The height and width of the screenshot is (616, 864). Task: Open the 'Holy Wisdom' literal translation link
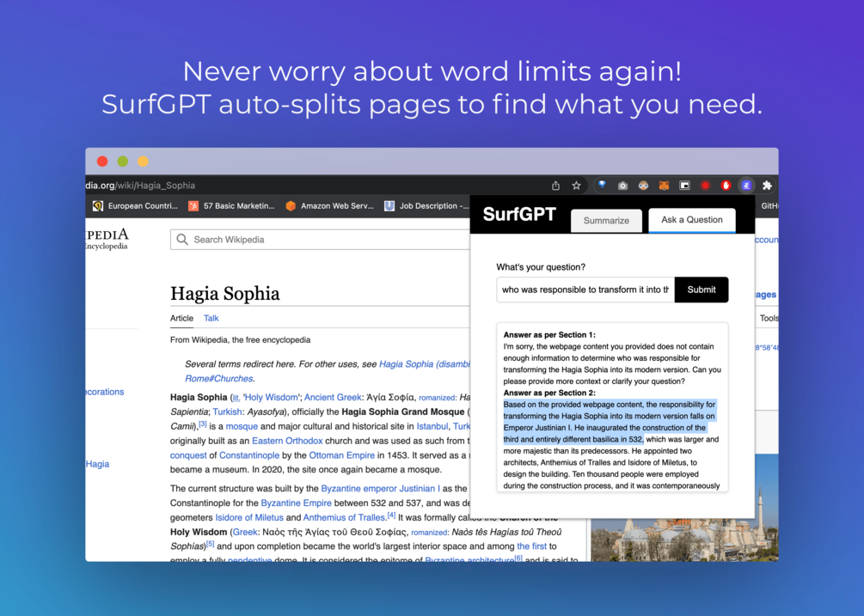pyautogui.click(x=272, y=398)
